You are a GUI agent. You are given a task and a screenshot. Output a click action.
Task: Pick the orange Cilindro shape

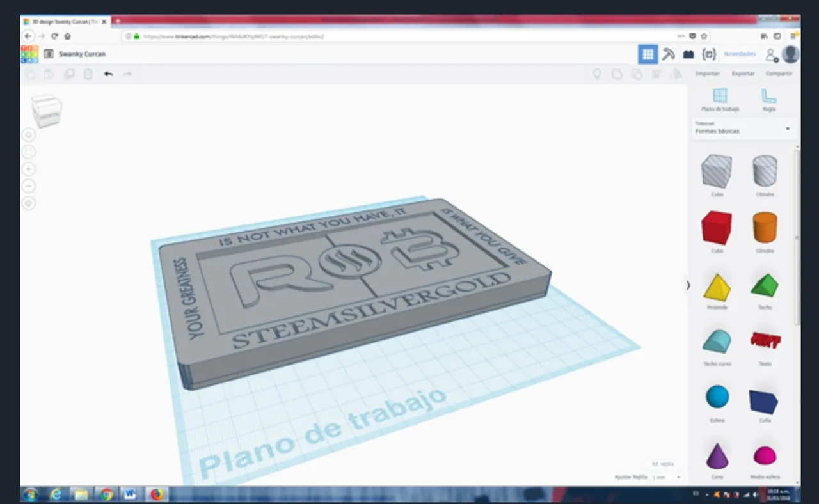[765, 228]
